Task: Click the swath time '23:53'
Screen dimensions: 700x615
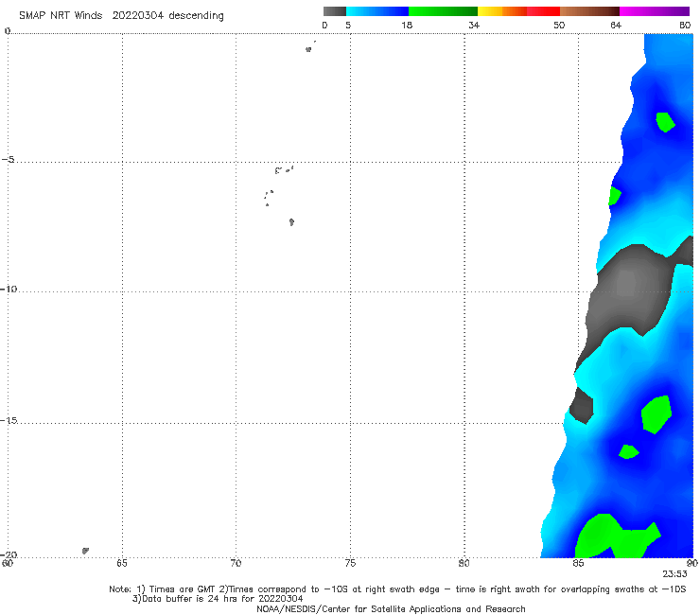Action: point(674,574)
